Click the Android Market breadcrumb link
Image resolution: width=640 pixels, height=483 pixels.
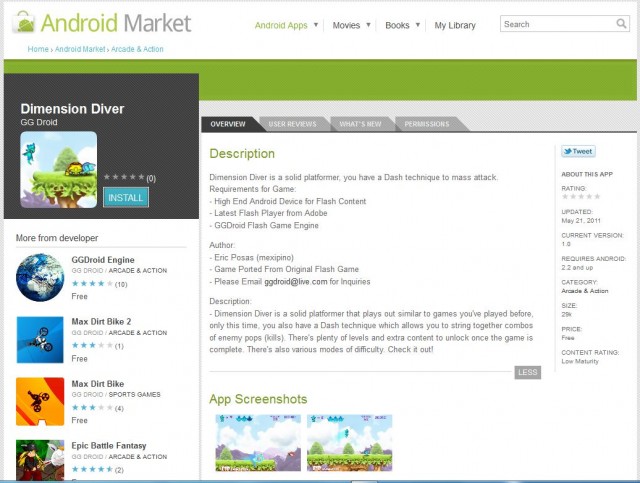tap(80, 49)
